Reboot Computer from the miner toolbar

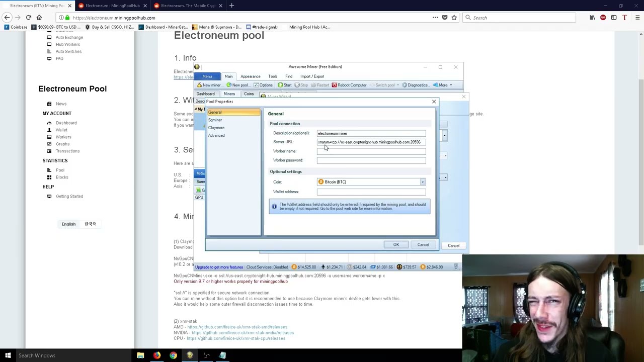click(349, 85)
